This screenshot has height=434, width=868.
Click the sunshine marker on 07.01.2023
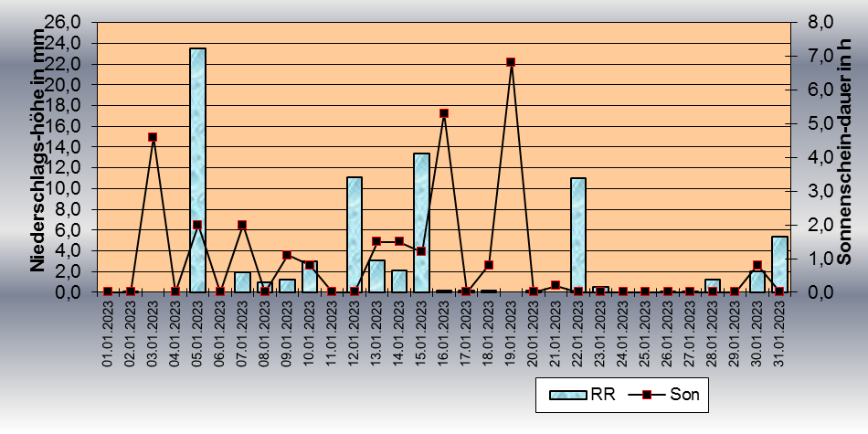pyautogui.click(x=242, y=225)
